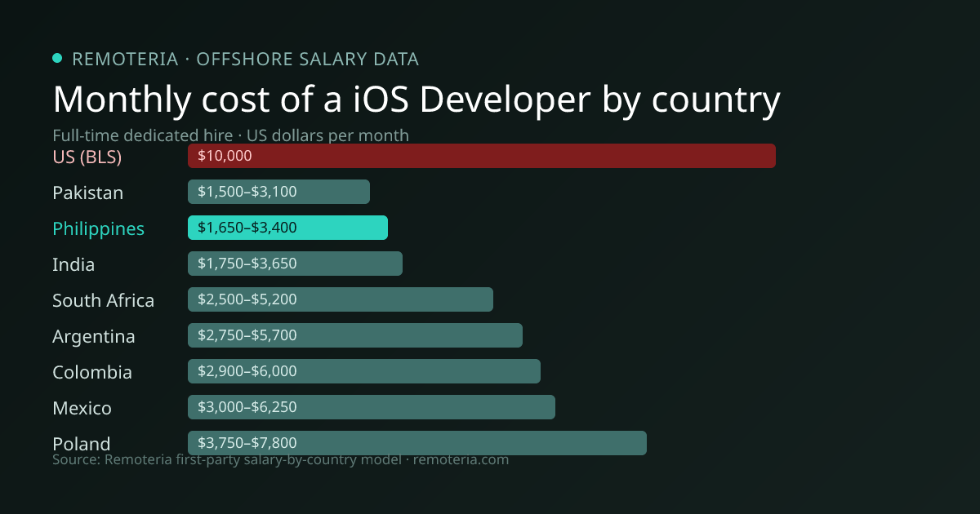Click the $1,500–$3,100 bar
This screenshot has width=980, height=514.
click(x=278, y=192)
